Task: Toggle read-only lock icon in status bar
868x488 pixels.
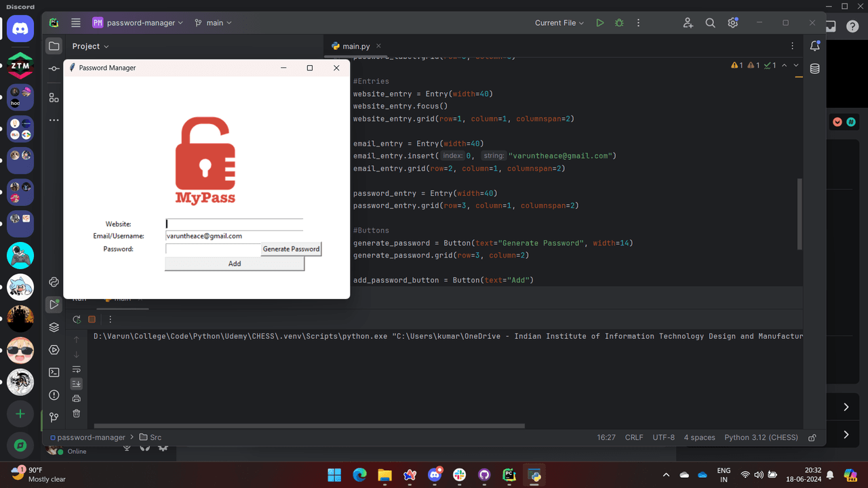Action: [x=812, y=438]
